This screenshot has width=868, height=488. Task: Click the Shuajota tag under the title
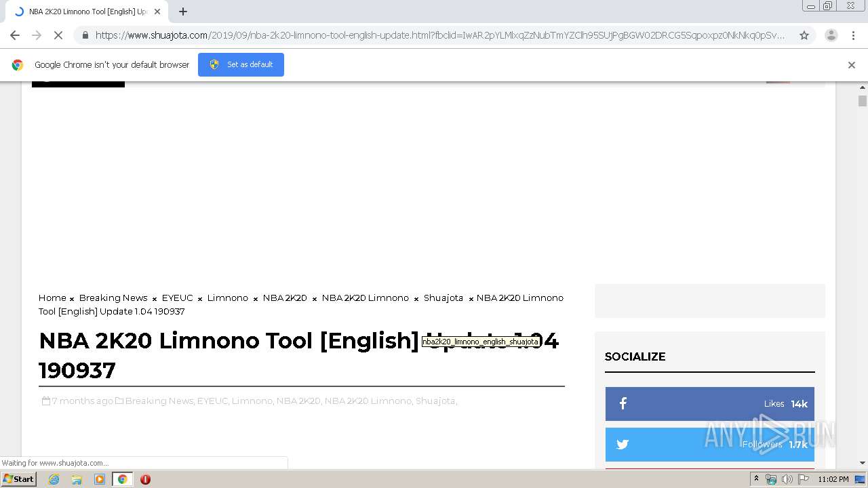pos(435,401)
